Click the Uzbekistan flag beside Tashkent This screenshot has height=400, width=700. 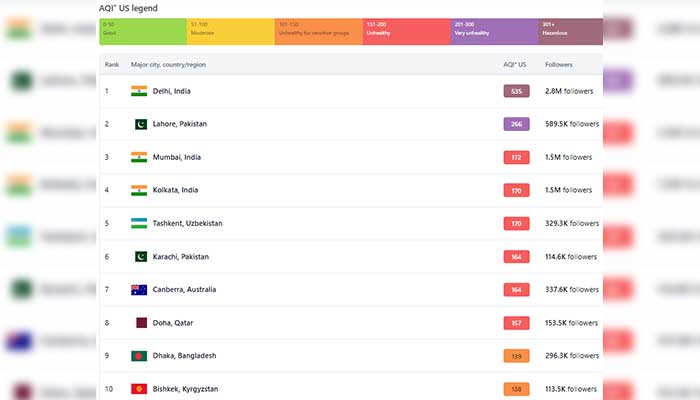click(x=139, y=223)
